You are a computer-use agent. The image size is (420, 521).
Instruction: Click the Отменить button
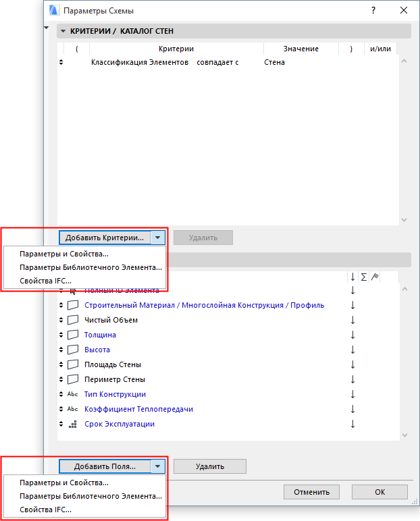coord(311,492)
